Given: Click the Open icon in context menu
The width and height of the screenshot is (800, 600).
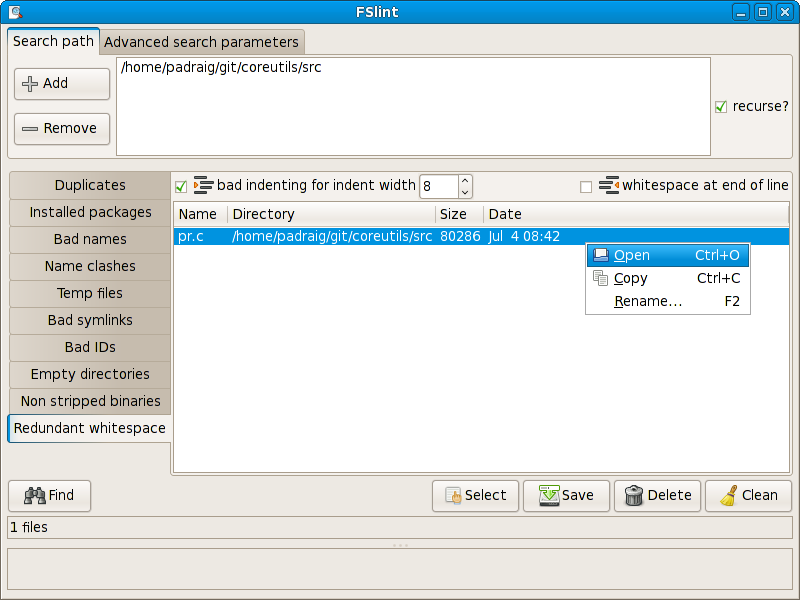Looking at the screenshot, I should tap(601, 255).
